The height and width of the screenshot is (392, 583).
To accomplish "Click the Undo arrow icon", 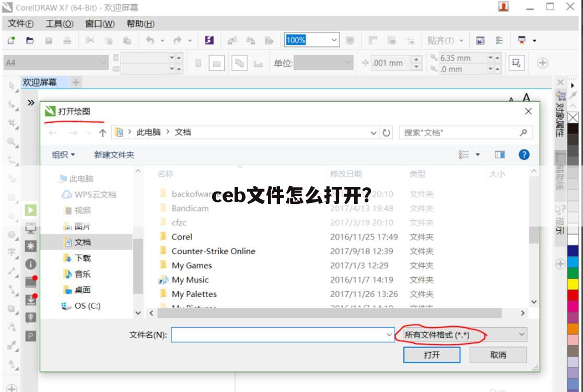I will 150,40.
